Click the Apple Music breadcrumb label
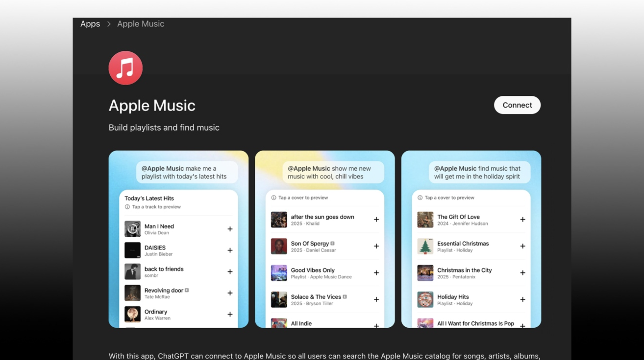644x360 pixels. [141, 24]
